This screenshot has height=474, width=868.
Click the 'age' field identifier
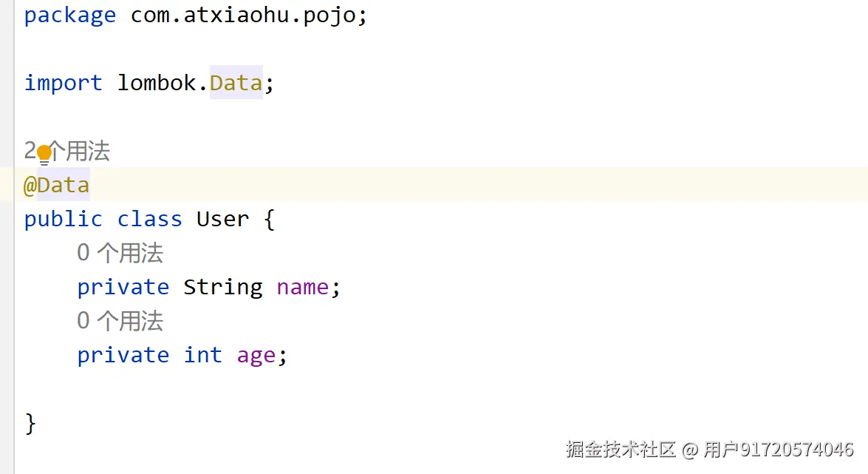tap(256, 356)
